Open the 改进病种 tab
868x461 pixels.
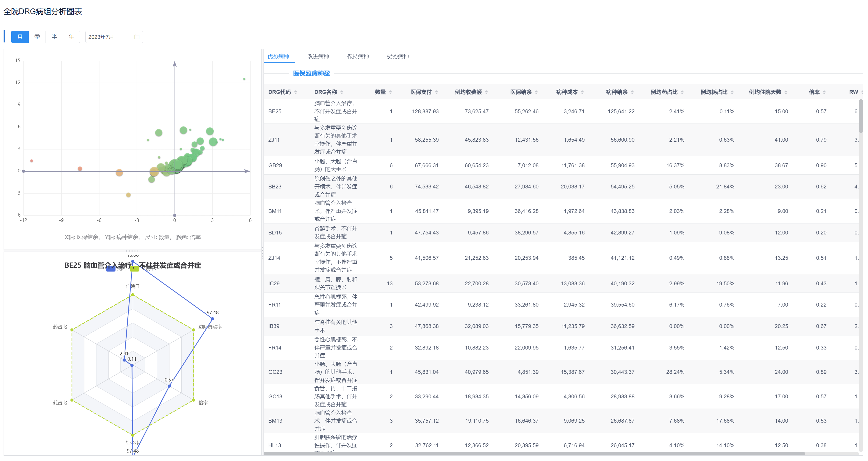click(318, 56)
